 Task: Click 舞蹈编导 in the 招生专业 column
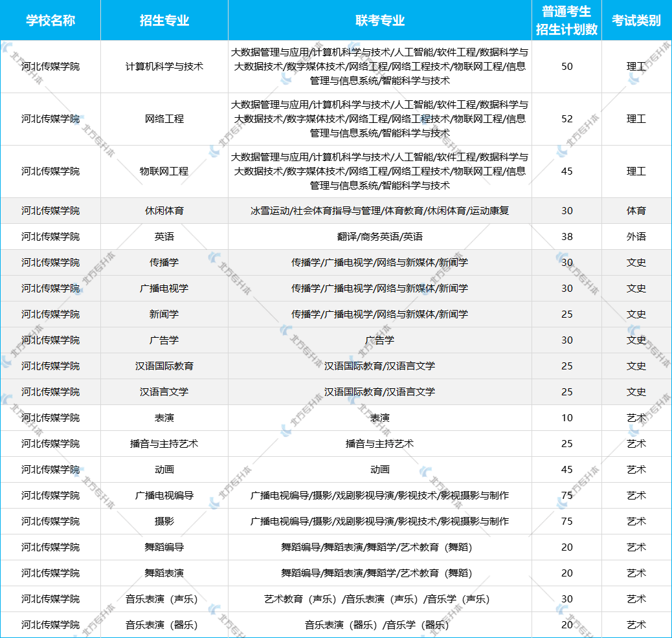coord(164,547)
